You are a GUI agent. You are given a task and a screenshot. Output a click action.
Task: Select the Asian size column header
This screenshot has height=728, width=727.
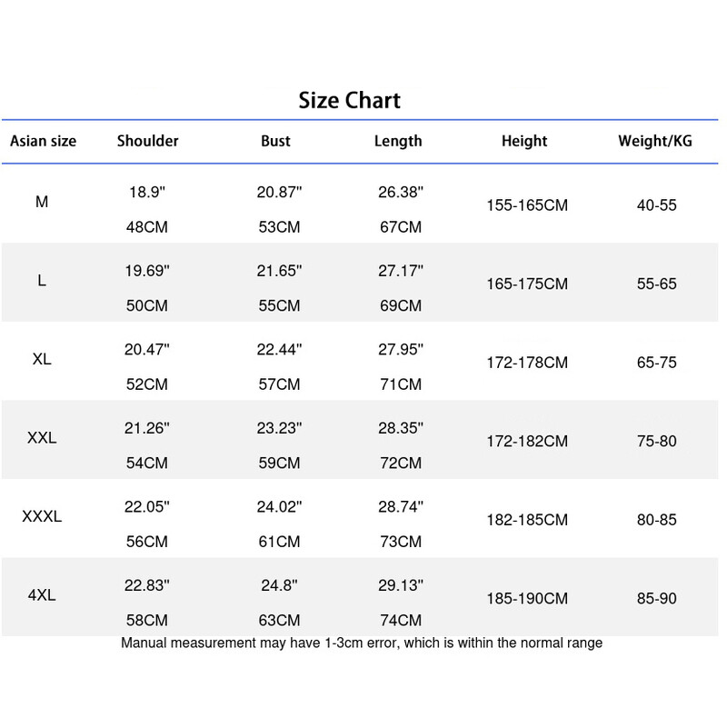(43, 141)
